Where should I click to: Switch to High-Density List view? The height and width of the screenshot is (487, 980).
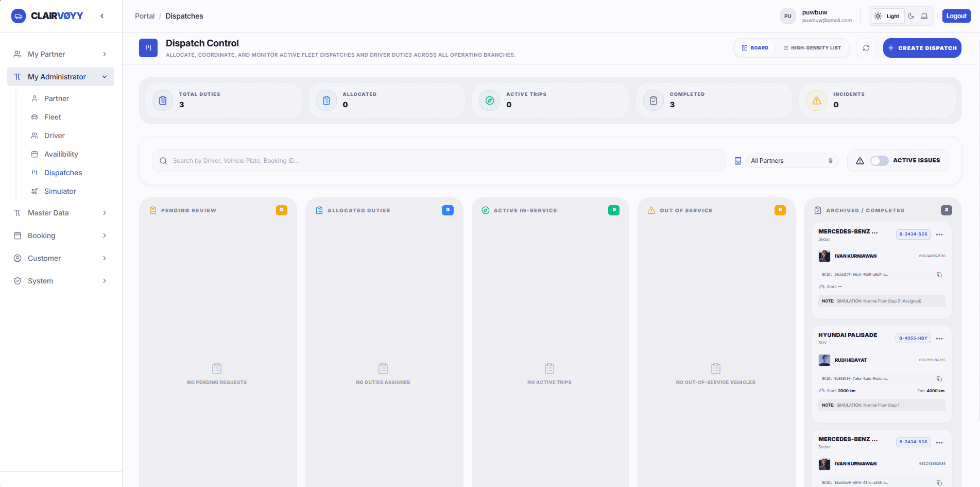click(x=812, y=48)
